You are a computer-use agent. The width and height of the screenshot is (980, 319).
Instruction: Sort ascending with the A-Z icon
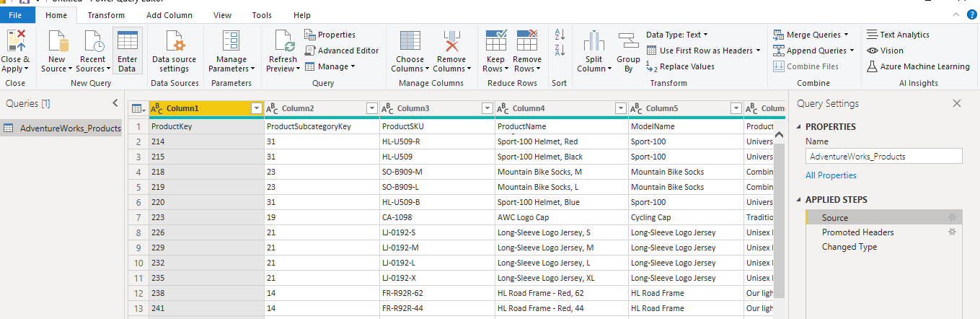559,34
